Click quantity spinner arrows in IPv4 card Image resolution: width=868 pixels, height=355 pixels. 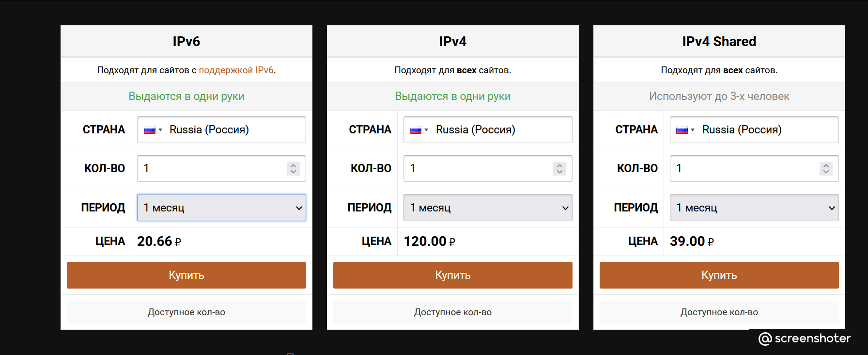point(559,168)
